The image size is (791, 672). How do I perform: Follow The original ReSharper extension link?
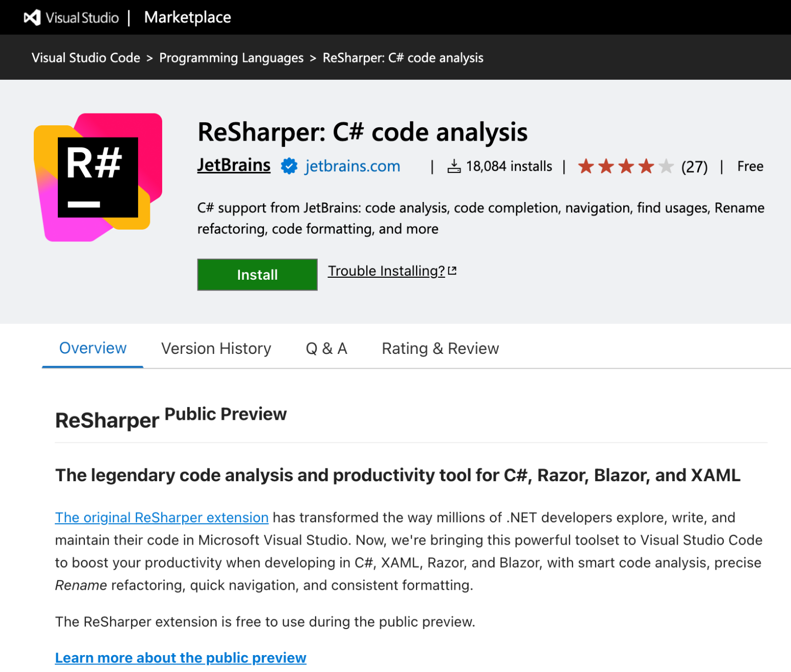[x=162, y=518]
